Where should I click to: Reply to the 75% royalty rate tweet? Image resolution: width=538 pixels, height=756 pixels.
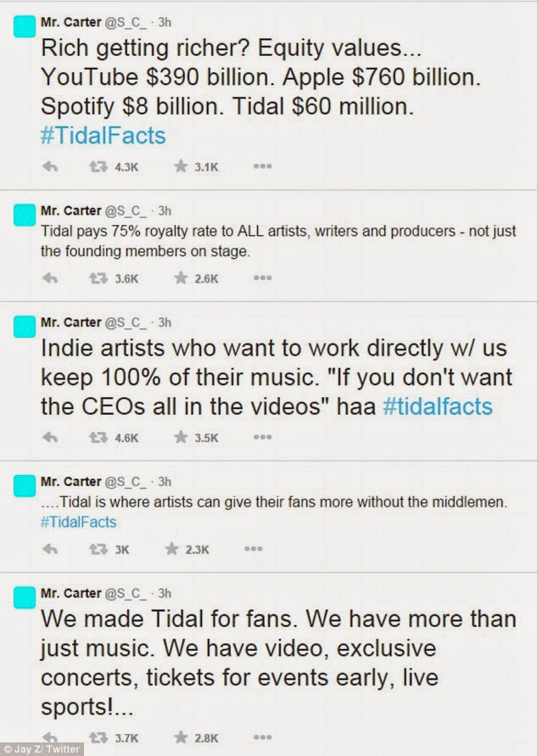(x=50, y=277)
